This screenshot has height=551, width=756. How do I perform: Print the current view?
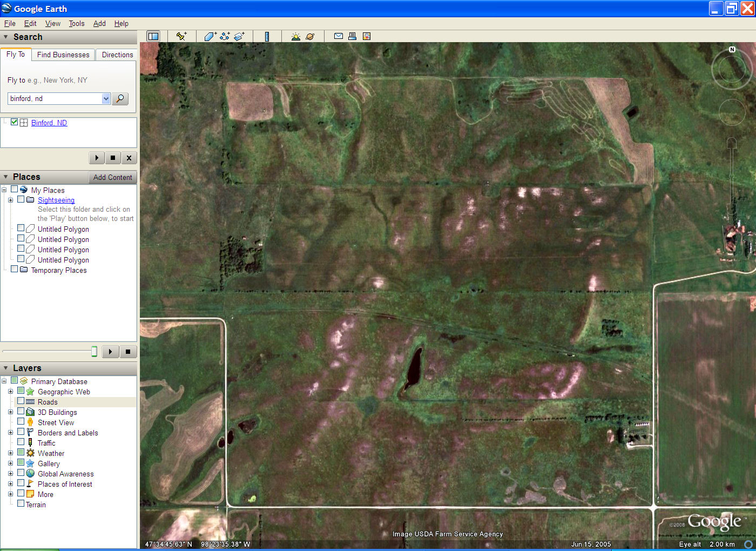click(352, 36)
